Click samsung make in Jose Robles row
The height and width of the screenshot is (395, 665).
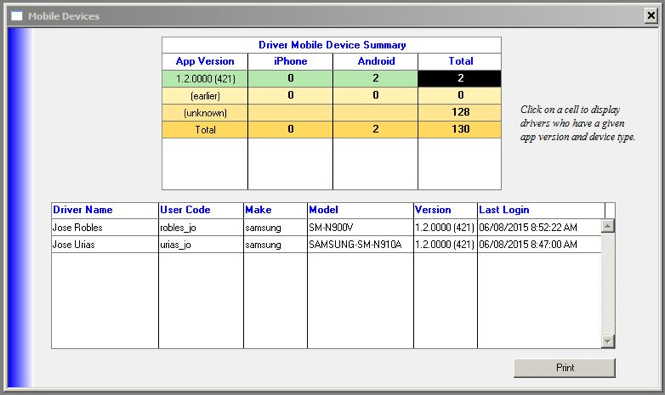tap(276, 227)
